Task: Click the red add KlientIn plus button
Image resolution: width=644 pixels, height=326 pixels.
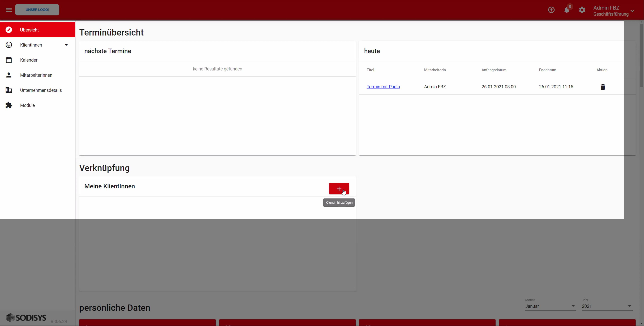Action: 339,188
